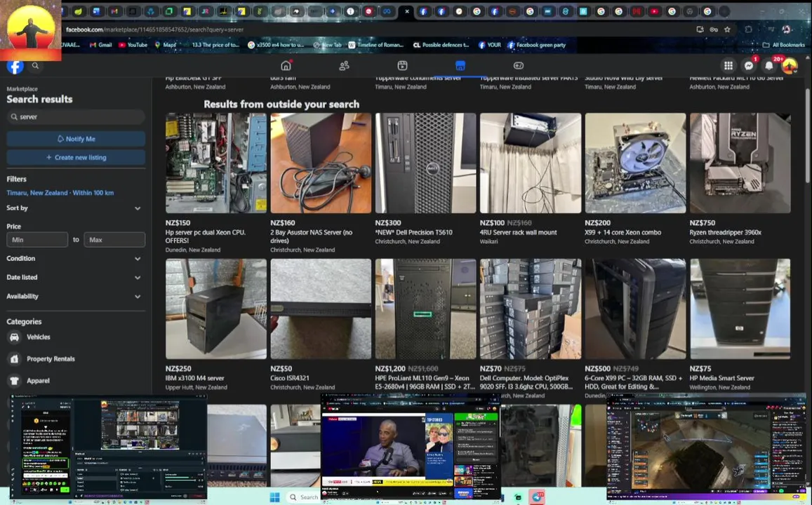The image size is (812, 505).
Task: Click the Min price field
Action: coord(37,240)
